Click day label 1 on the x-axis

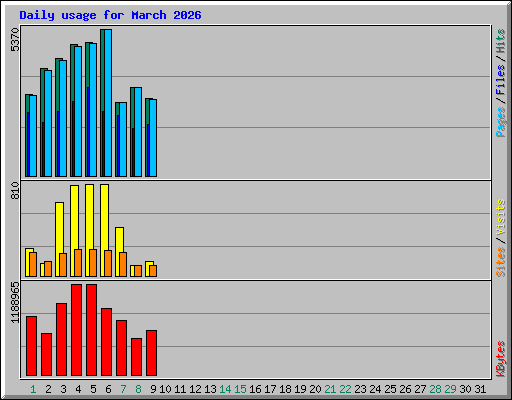click(33, 389)
